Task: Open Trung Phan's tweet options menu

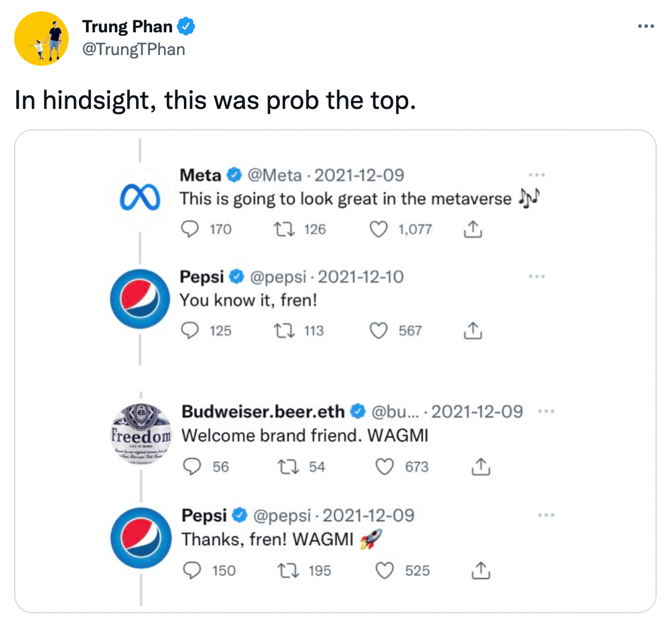Action: 646,26
